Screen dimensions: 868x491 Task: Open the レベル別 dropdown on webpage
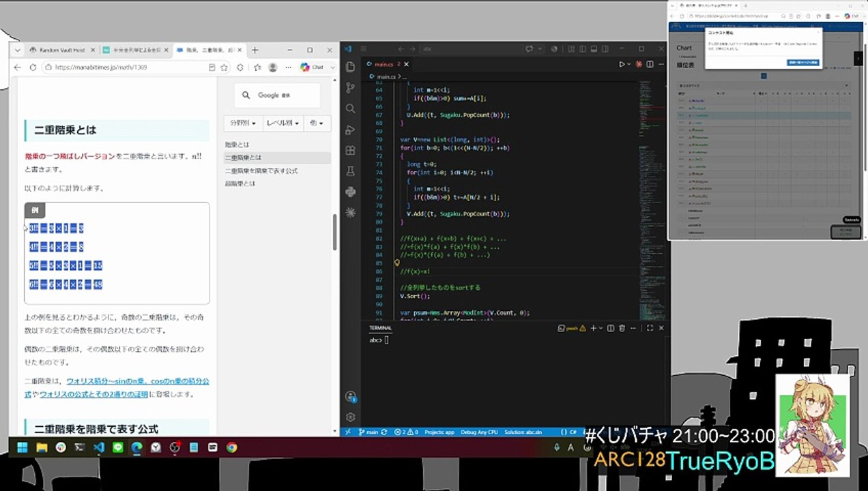(x=283, y=123)
